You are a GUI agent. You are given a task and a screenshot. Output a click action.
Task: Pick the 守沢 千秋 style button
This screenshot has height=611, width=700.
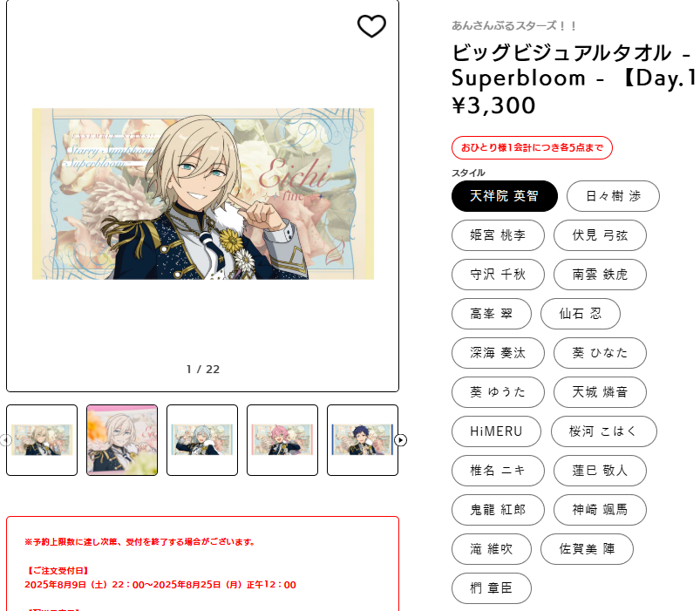click(498, 275)
